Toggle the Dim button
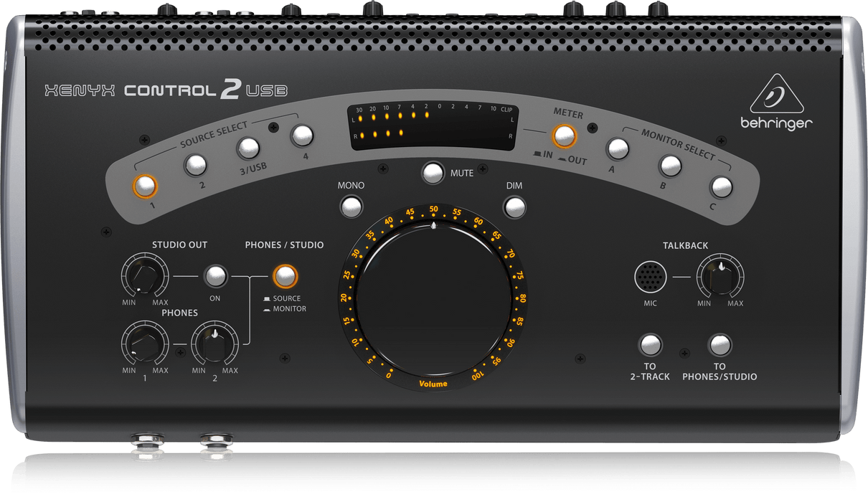This screenshot has height=502, width=868. tap(514, 207)
